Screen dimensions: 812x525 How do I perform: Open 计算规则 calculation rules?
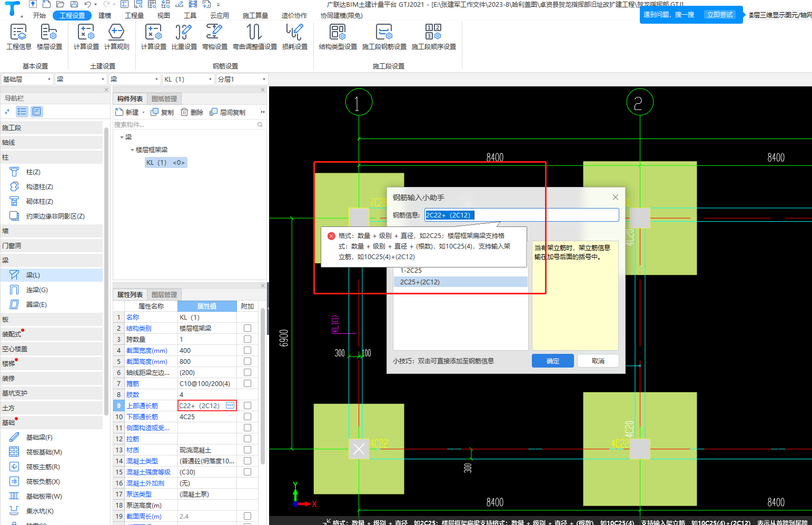[x=116, y=37]
